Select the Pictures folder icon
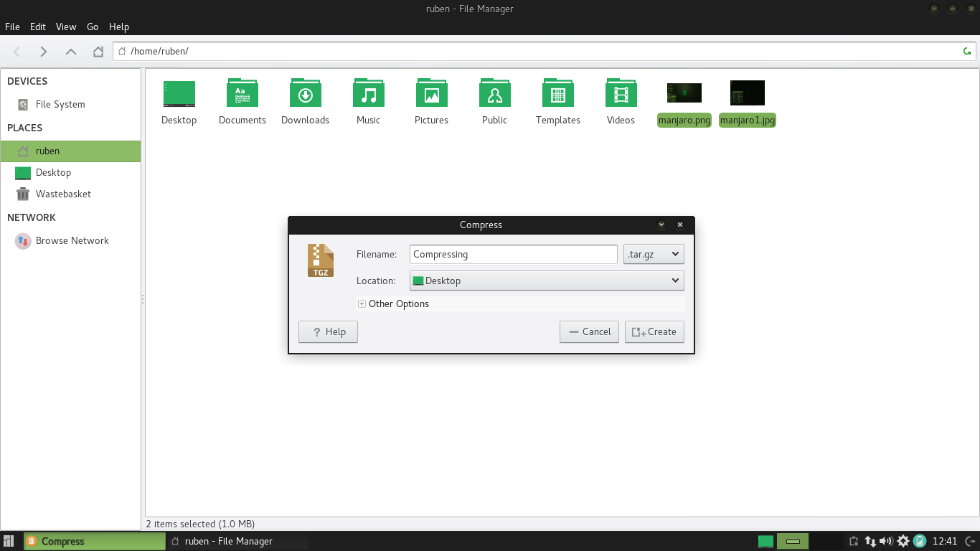 tap(431, 93)
